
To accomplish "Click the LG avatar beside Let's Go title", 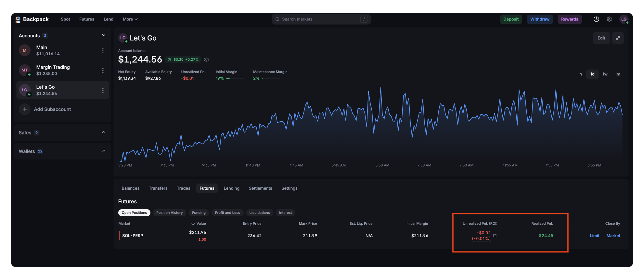I will [x=123, y=38].
